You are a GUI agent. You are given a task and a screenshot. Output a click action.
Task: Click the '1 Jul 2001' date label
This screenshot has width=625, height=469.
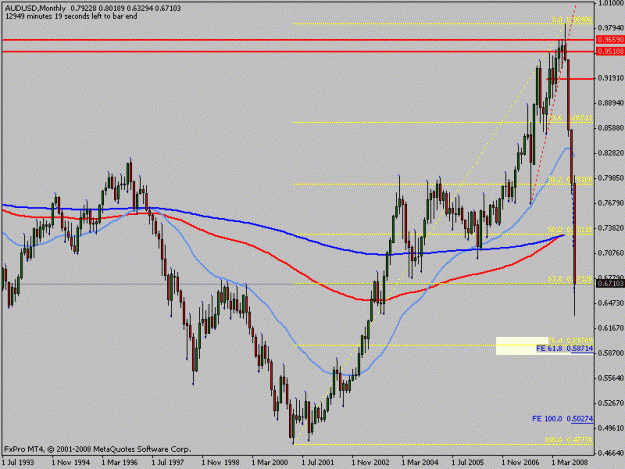click(x=318, y=463)
